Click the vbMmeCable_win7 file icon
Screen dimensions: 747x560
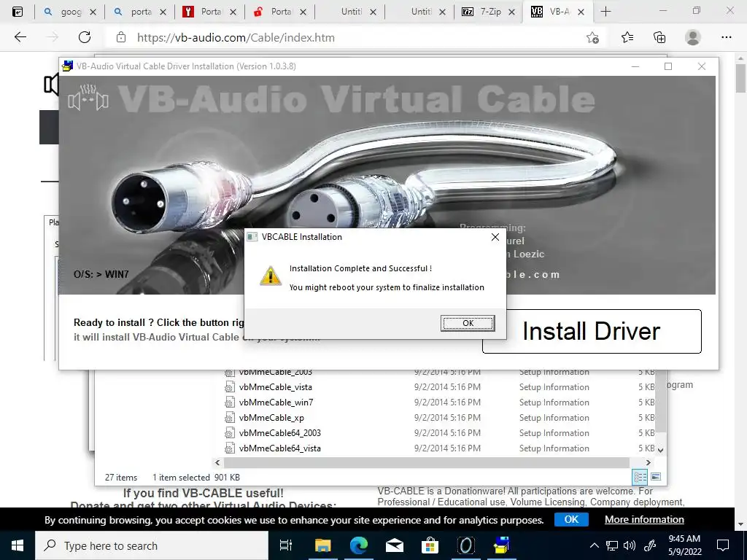tap(230, 402)
